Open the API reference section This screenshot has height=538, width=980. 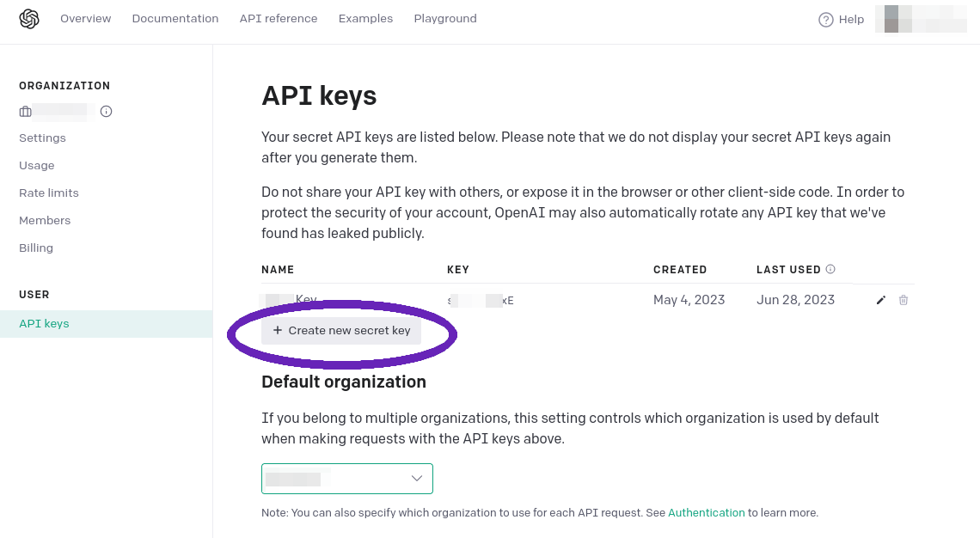[279, 18]
